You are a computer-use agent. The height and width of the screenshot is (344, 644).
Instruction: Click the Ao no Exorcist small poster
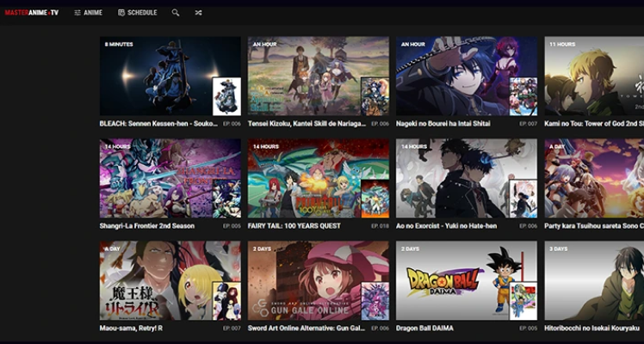pyautogui.click(x=523, y=199)
